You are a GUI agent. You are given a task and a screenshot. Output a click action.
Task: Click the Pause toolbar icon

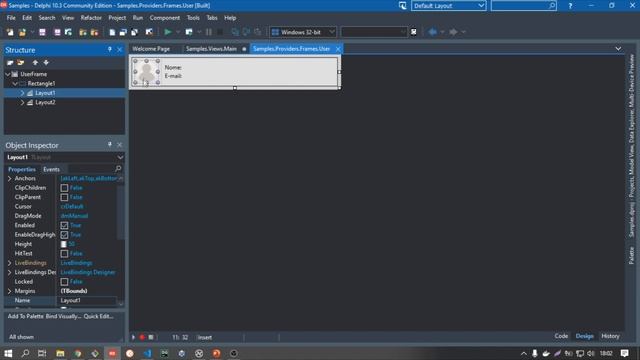pyautogui.click(x=209, y=32)
